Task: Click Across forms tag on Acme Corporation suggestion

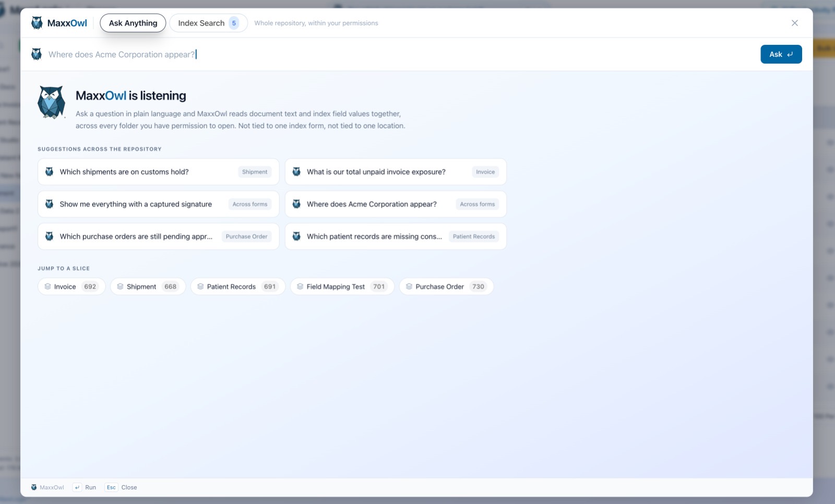Action: [x=478, y=204]
